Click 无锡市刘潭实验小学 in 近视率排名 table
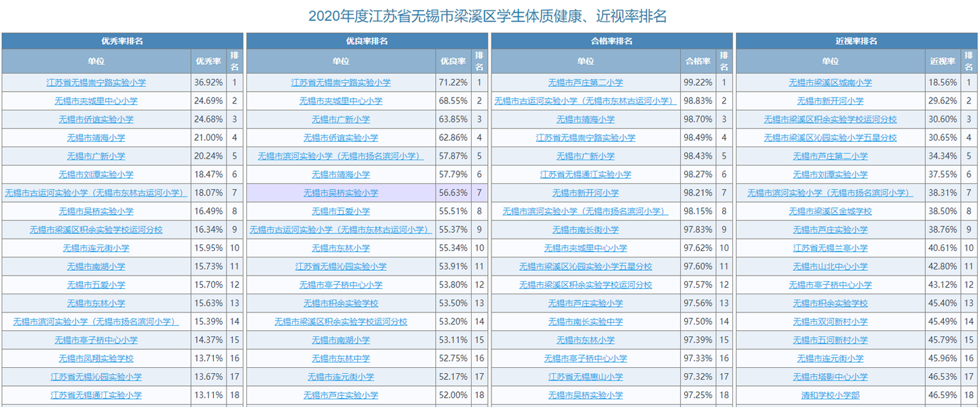Viewport: 980px width, 407px height. (830, 175)
